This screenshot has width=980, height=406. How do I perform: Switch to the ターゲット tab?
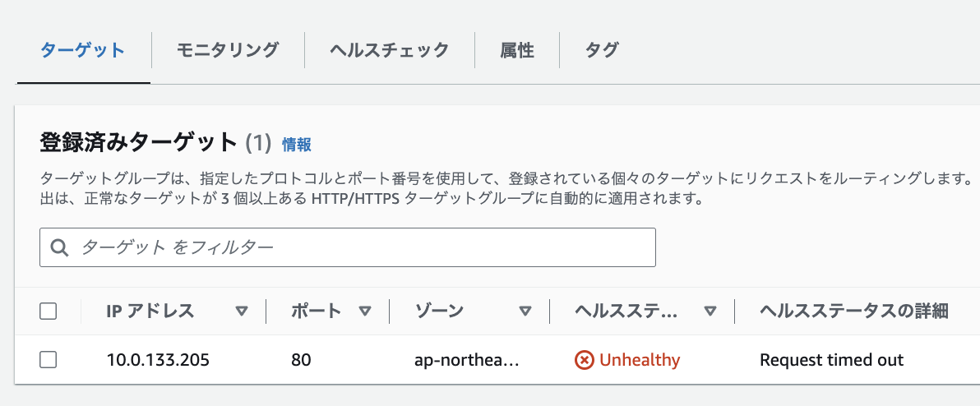[x=83, y=51]
